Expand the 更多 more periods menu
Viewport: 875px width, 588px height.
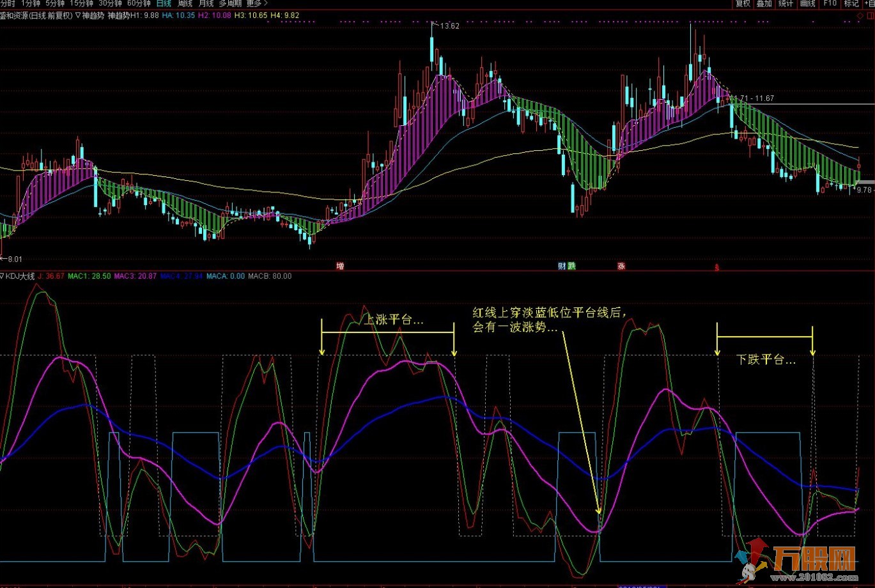(257, 3)
